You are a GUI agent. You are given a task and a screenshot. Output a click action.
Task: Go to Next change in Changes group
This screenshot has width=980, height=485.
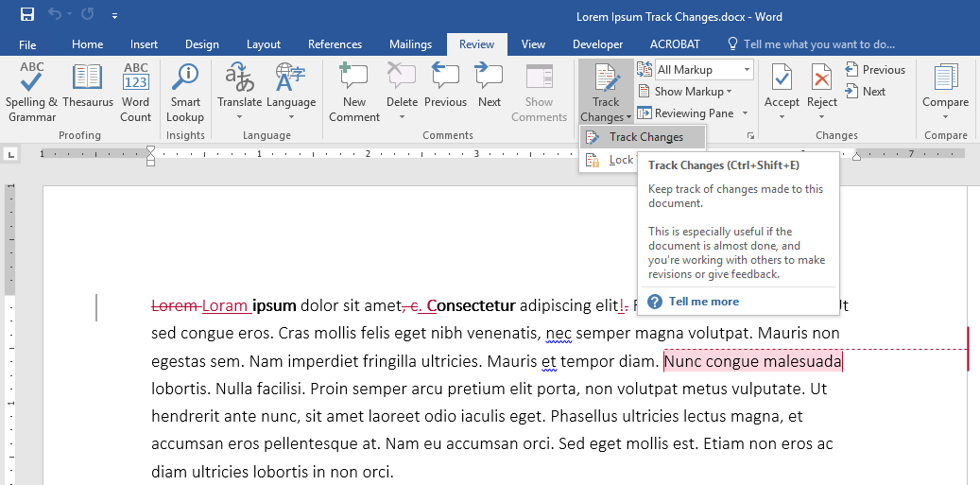point(866,92)
